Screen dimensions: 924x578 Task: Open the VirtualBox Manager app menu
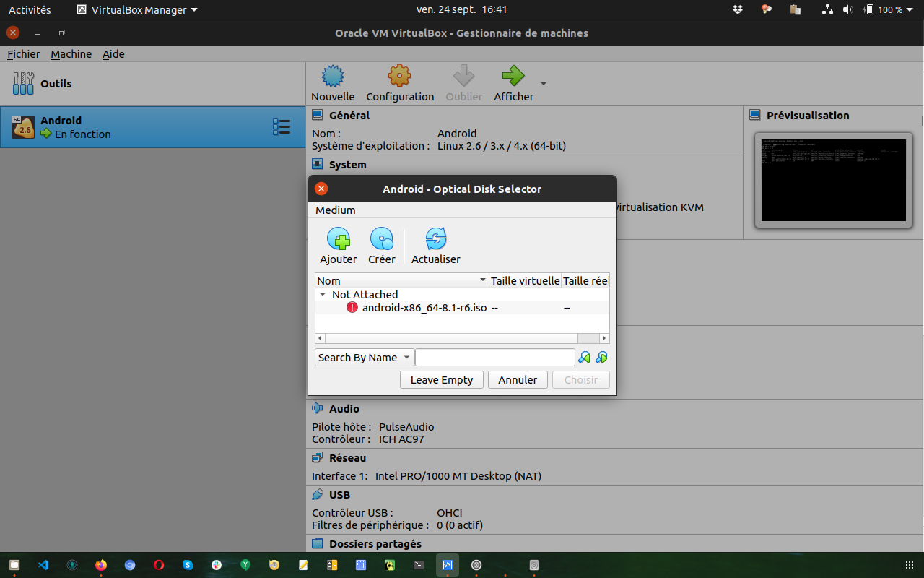click(137, 9)
